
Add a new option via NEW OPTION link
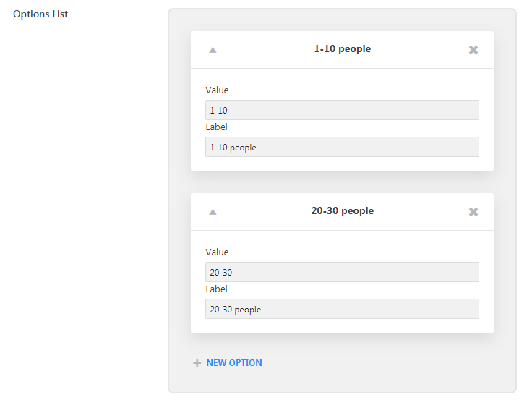(234, 363)
